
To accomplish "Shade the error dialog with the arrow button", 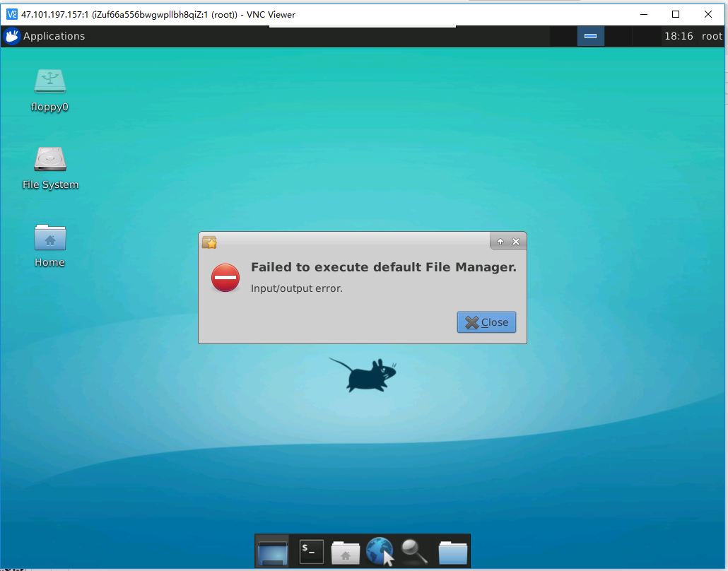I will click(x=500, y=241).
